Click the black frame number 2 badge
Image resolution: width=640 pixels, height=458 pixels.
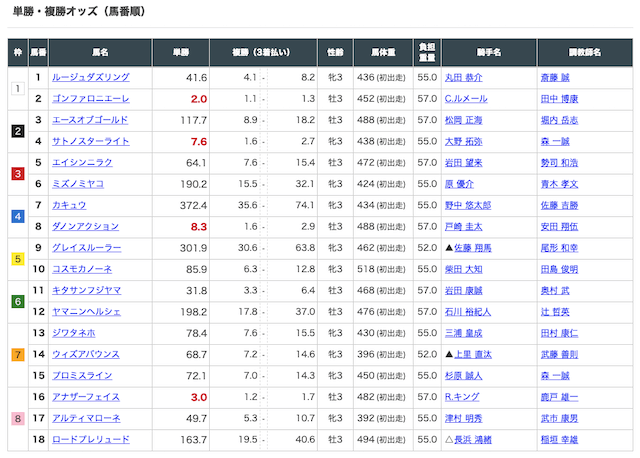17,131
